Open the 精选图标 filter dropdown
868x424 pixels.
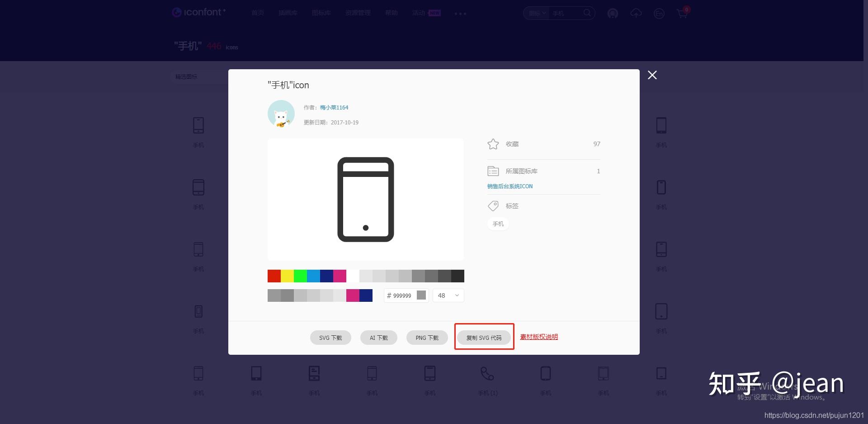click(200, 76)
